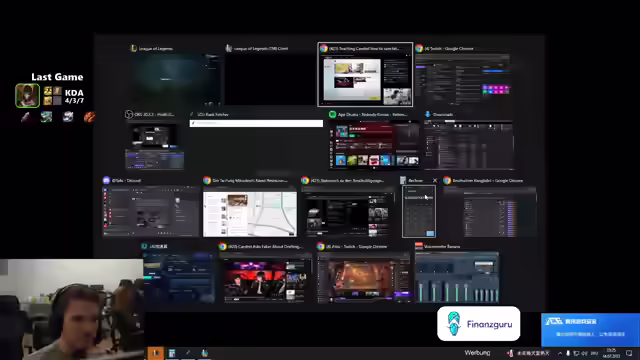Click the 'Downloads' window title
The height and width of the screenshot is (360, 640).
coord(443,114)
